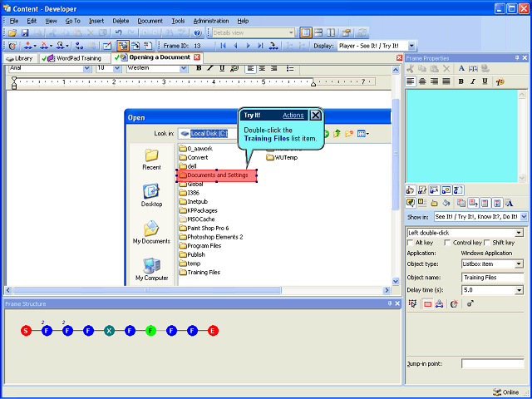The height and width of the screenshot is (399, 532).
Task: Click the teal X node in Frame Structure
Action: [109, 331]
